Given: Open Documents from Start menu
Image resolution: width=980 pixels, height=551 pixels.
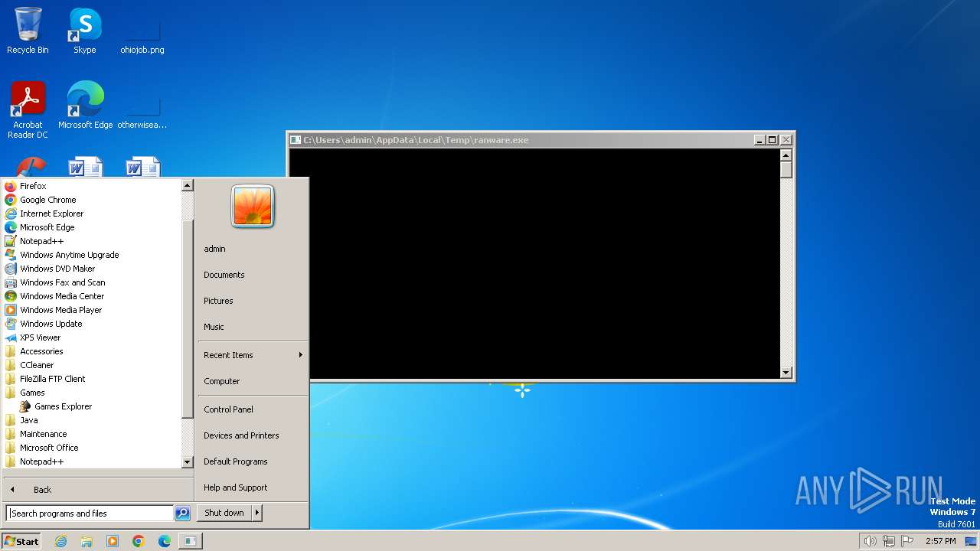Looking at the screenshot, I should tap(253, 275).
